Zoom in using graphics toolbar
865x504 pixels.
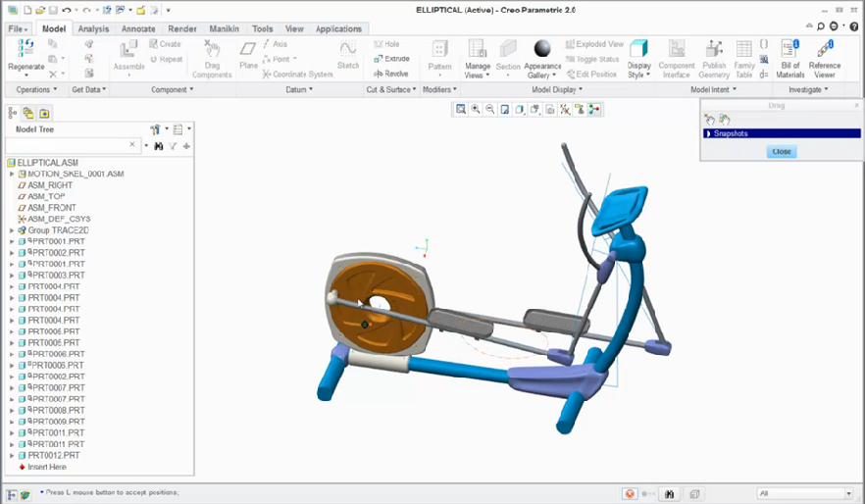[475, 109]
